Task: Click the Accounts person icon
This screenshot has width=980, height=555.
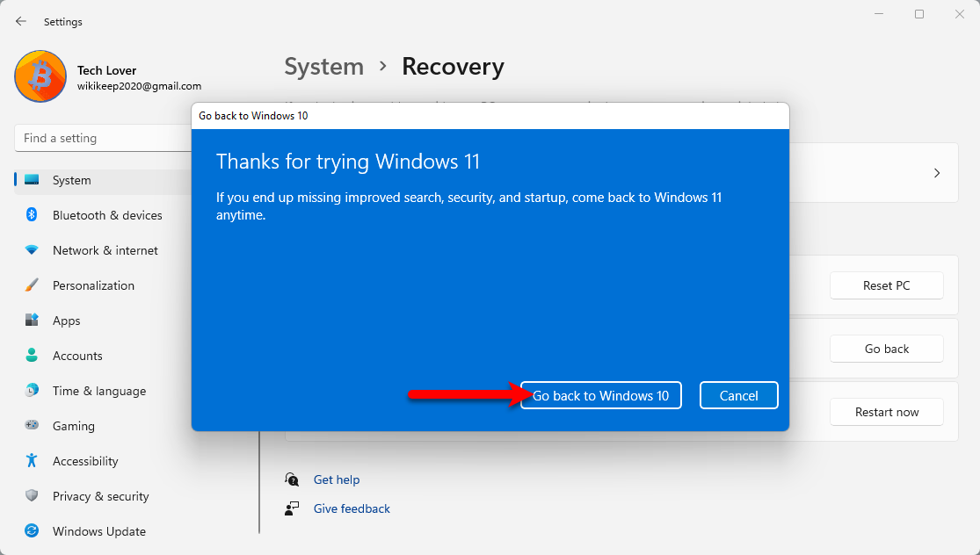Action: point(32,356)
